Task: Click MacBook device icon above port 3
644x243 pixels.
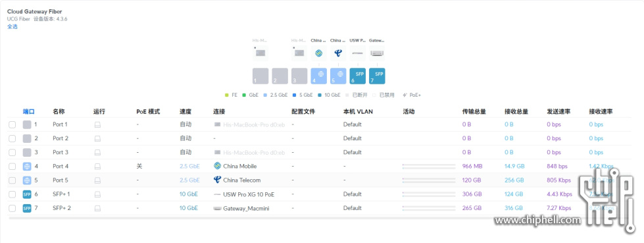Action: coord(299,53)
